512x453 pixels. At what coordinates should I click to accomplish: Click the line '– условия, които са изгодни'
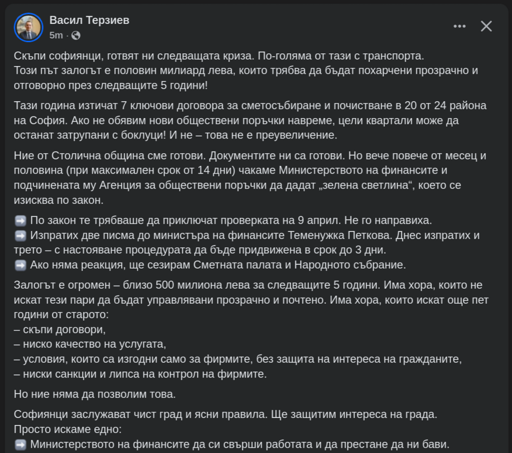pyautogui.click(x=238, y=359)
